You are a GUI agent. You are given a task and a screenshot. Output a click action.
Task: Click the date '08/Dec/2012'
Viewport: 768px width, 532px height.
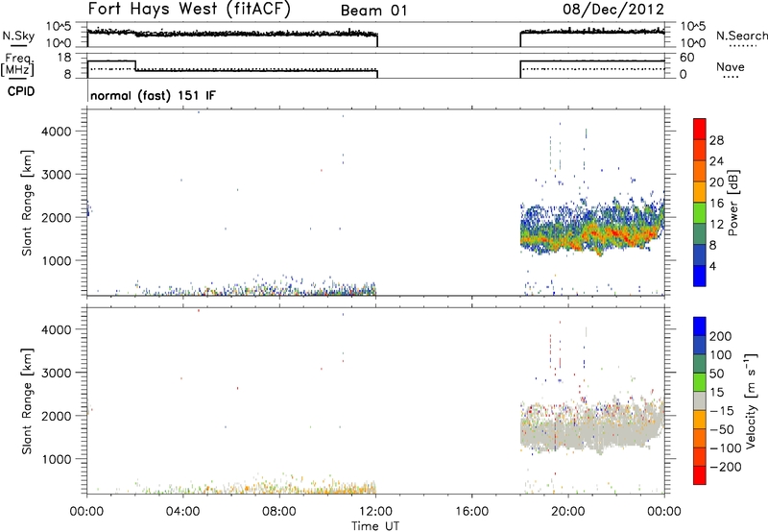[613, 10]
